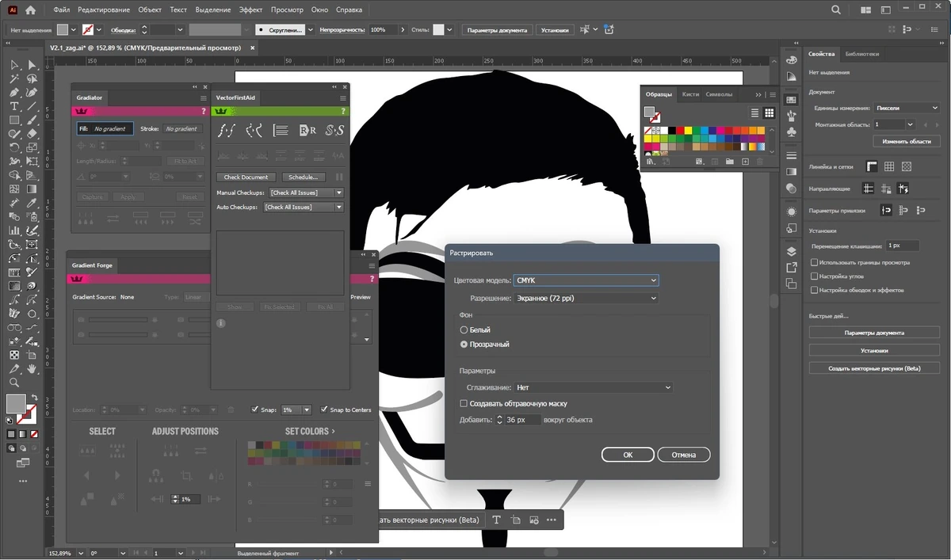Open the Эффект menu
The image size is (951, 560).
250,10
